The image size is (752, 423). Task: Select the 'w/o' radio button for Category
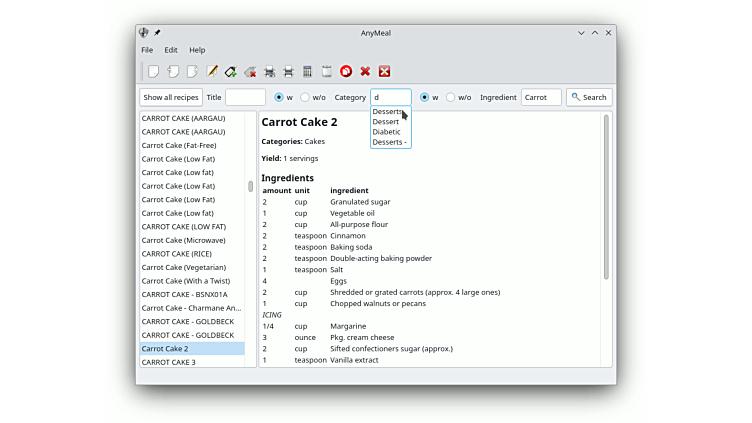(x=451, y=97)
